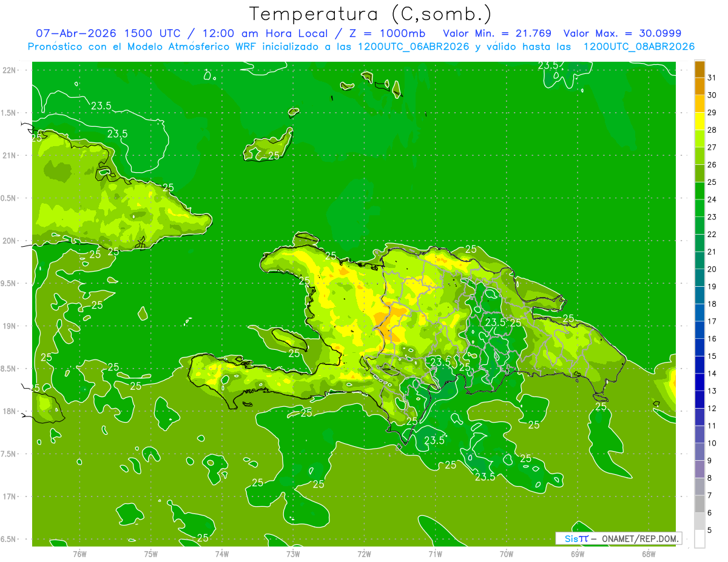Click the yellow 28 degree legend swatch
The image size is (728, 562).
tap(699, 121)
